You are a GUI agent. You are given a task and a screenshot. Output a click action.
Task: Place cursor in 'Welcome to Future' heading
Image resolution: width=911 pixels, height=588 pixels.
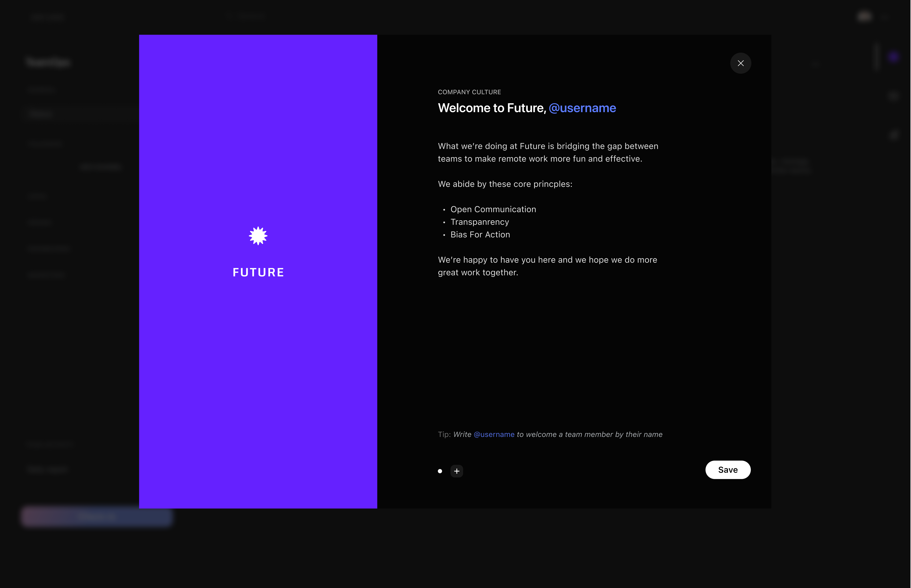point(491,108)
